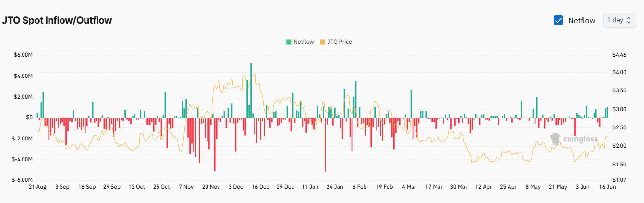Click the "JTO Spot Inflow/Outflow" chart title
This screenshot has height=203, width=644.
pos(57,21)
